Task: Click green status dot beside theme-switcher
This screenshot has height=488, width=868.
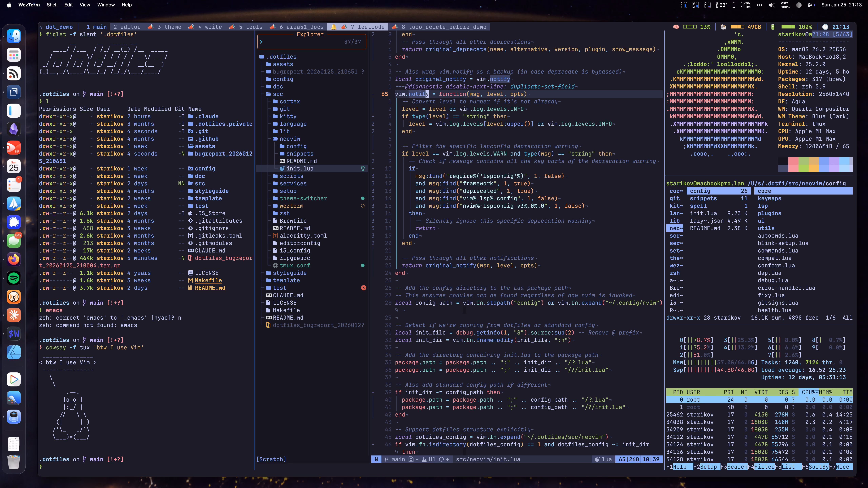Action: tap(363, 198)
